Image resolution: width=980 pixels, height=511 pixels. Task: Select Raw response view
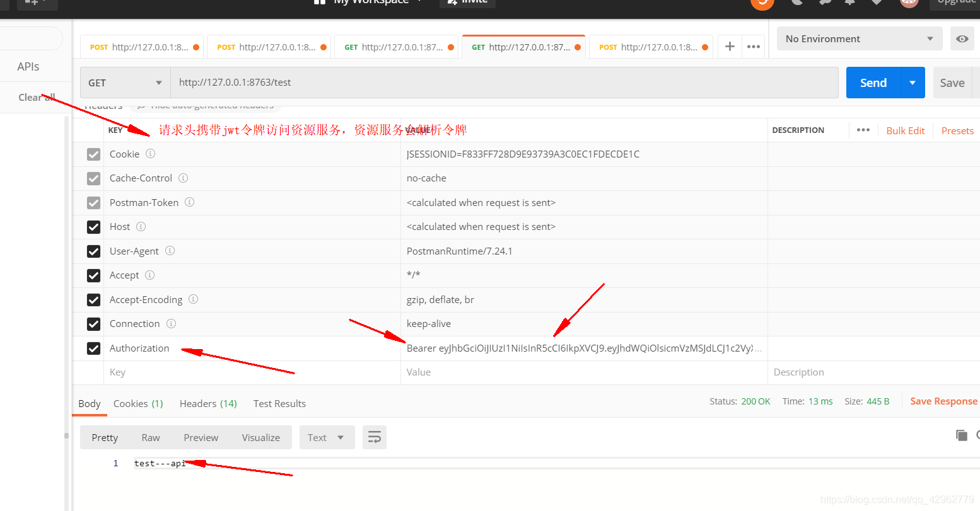[151, 437]
